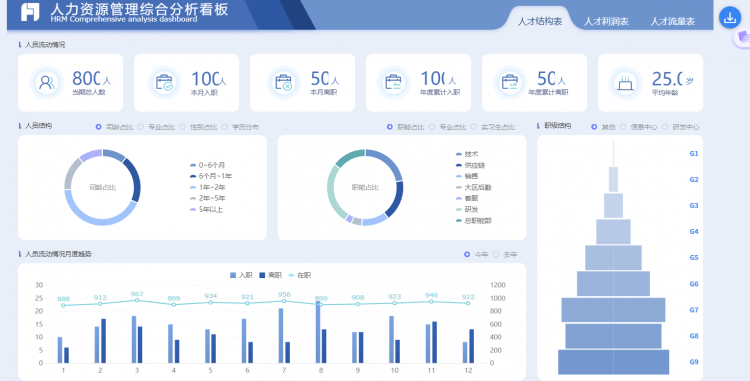Select the 性别占比 radio option
The image size is (750, 381).
tap(182, 127)
